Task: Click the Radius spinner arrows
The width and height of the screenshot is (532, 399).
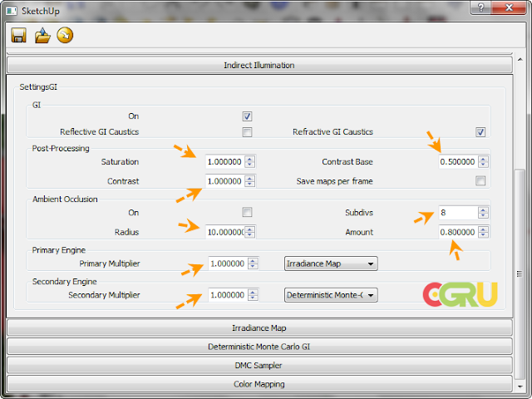Action: pyautogui.click(x=250, y=232)
